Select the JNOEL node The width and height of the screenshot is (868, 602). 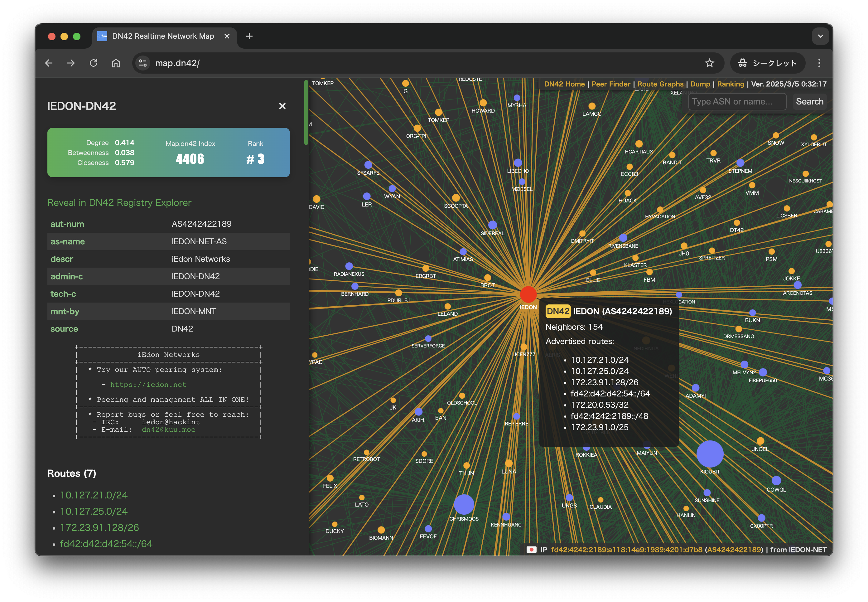click(760, 441)
